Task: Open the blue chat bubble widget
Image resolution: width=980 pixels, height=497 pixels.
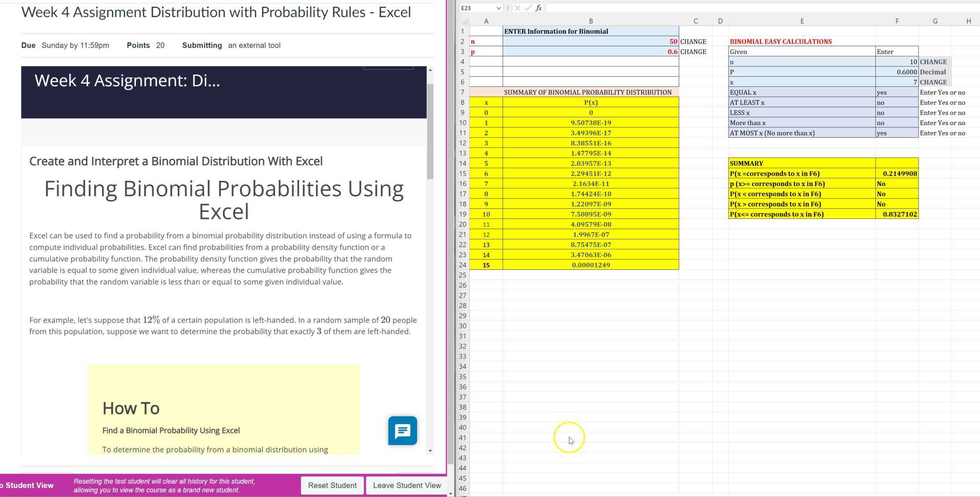Action: click(x=402, y=431)
